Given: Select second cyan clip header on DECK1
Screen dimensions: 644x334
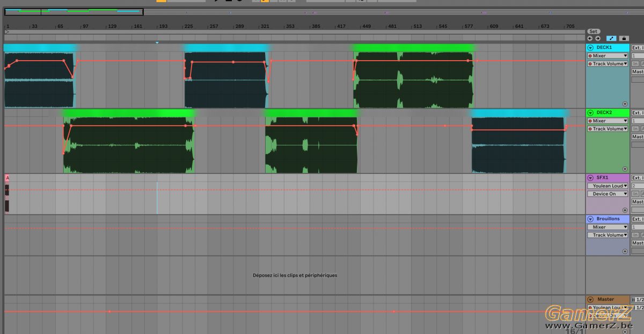Looking at the screenshot, I should [x=226, y=48].
